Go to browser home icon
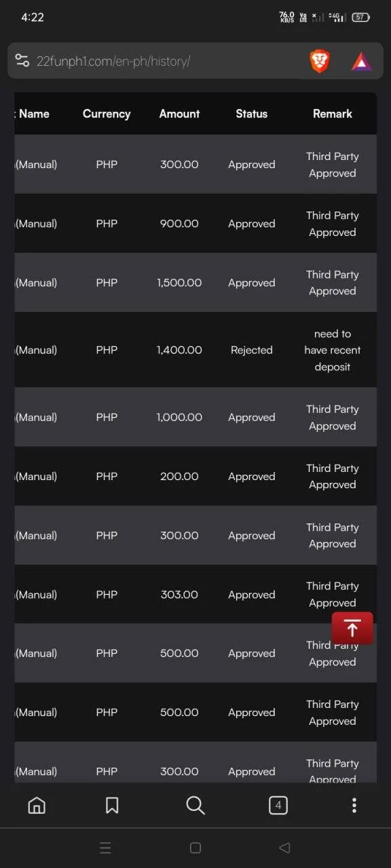Screen dimensions: 391x868 coord(37,805)
